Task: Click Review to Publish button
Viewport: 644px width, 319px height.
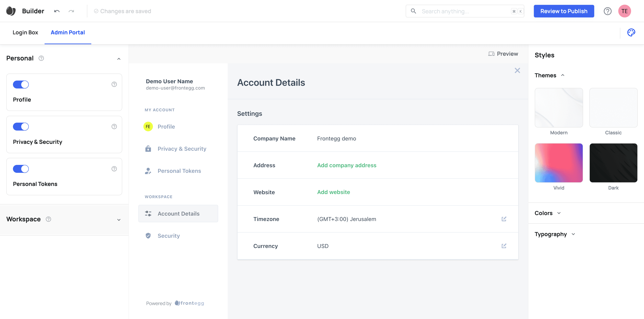Action: tap(564, 11)
